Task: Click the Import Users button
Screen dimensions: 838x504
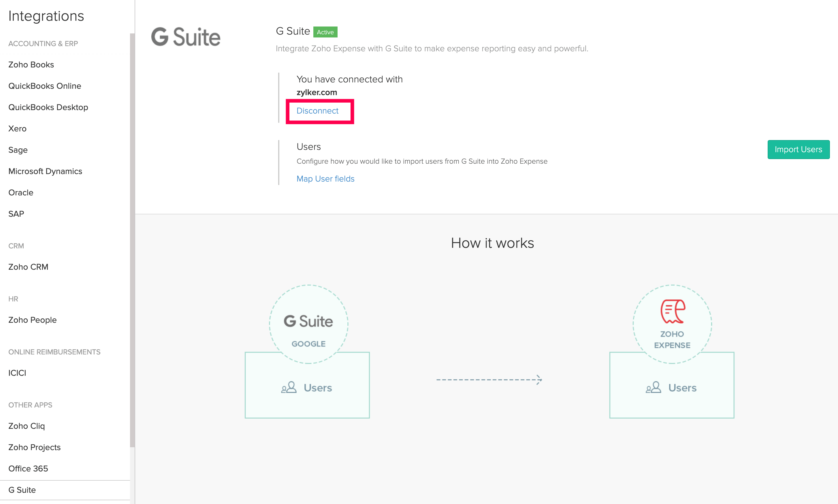Action: [798, 150]
